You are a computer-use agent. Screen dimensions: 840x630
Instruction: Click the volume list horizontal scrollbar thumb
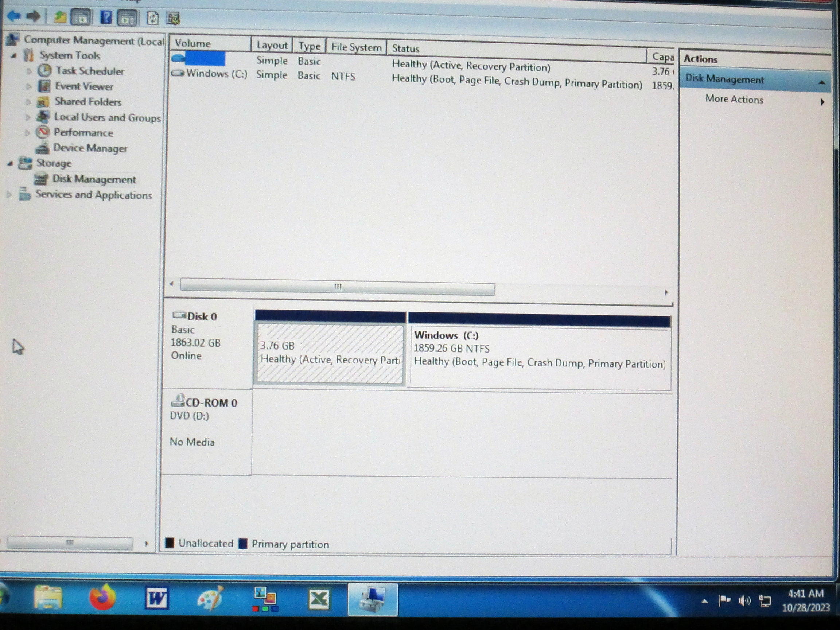coord(337,287)
